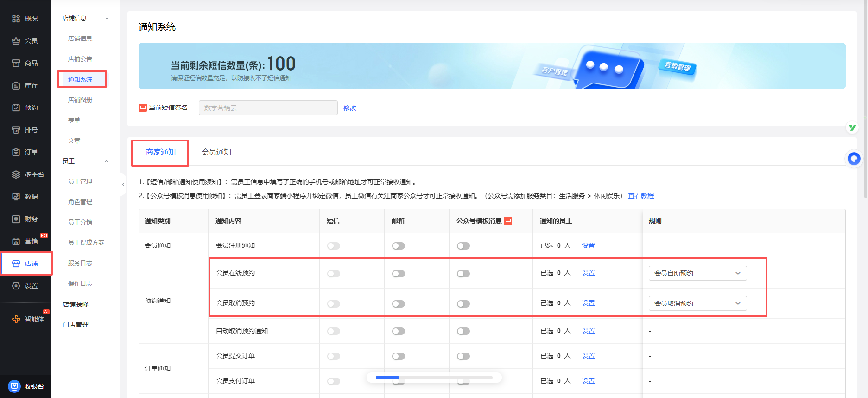Open the 营销 marketing icon
The width and height of the screenshot is (868, 398).
point(16,241)
